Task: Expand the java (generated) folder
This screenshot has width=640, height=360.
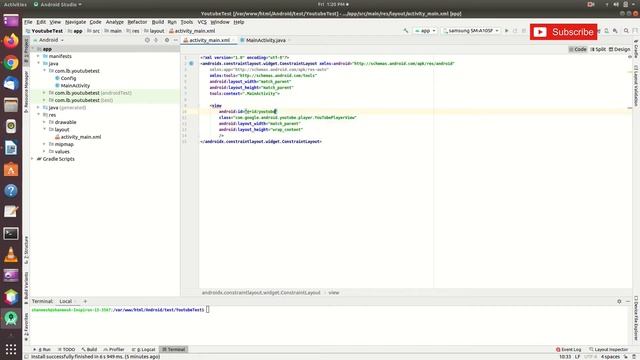Action: 38,108
